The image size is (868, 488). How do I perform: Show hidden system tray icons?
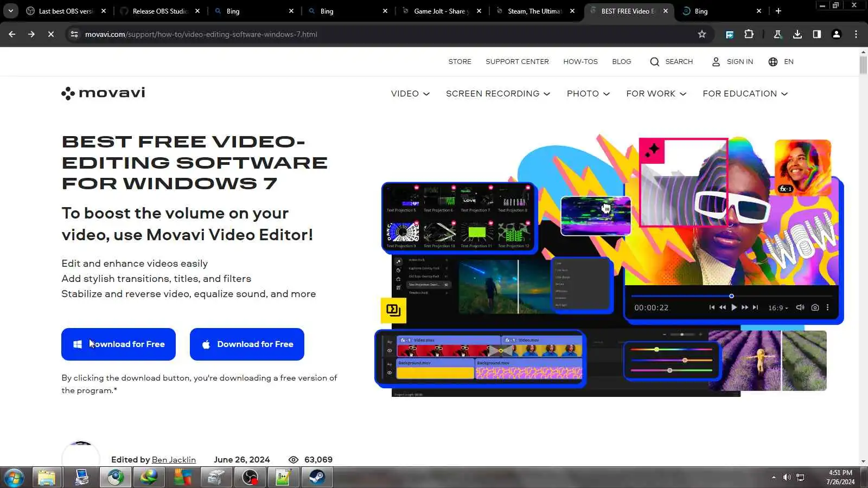point(774,478)
